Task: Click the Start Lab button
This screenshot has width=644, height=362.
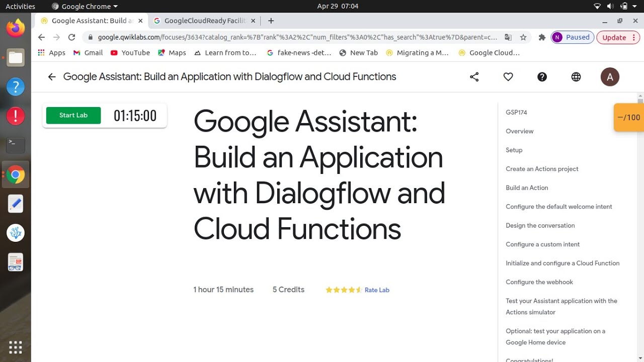Action: point(73,115)
